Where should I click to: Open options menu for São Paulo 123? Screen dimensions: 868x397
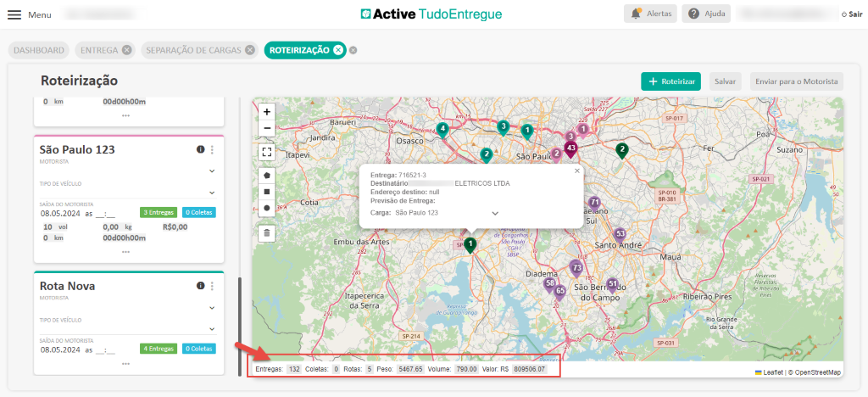212,149
